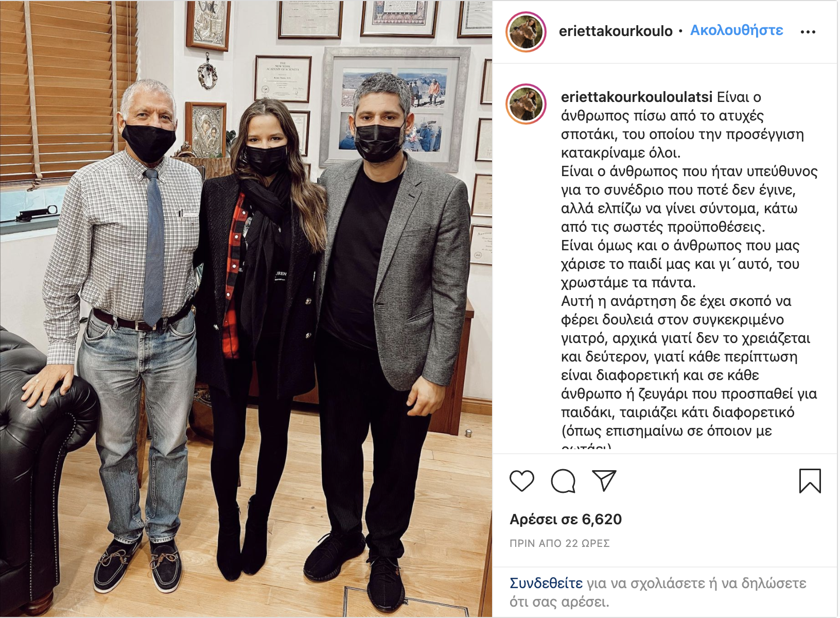Save the post with the bookmark icon
The height and width of the screenshot is (618, 840).
coord(810,481)
